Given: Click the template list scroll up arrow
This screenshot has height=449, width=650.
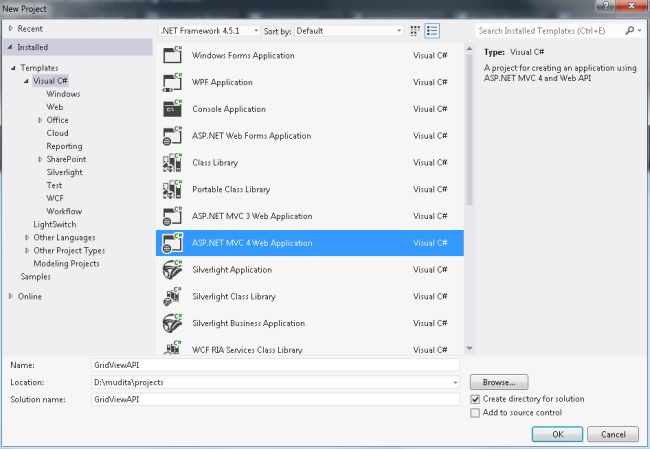Looking at the screenshot, I should coord(469,49).
